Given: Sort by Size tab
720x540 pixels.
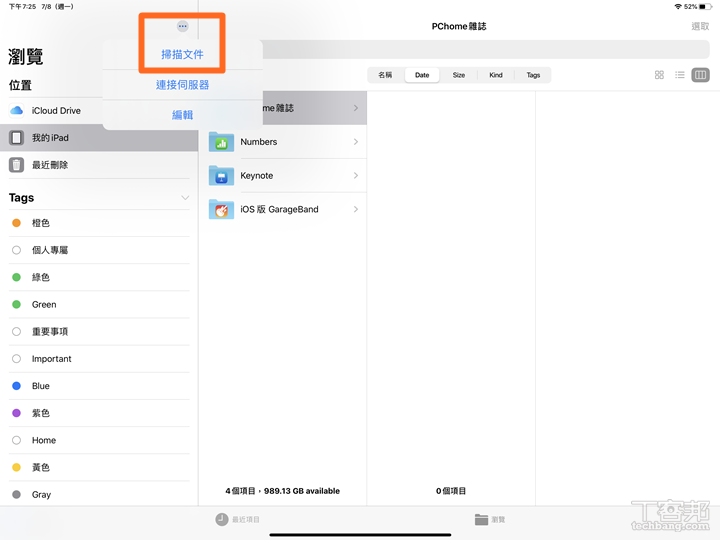Looking at the screenshot, I should point(459,75).
